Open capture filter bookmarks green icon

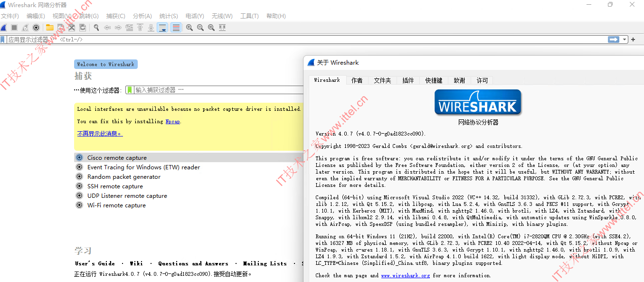pyautogui.click(x=130, y=90)
